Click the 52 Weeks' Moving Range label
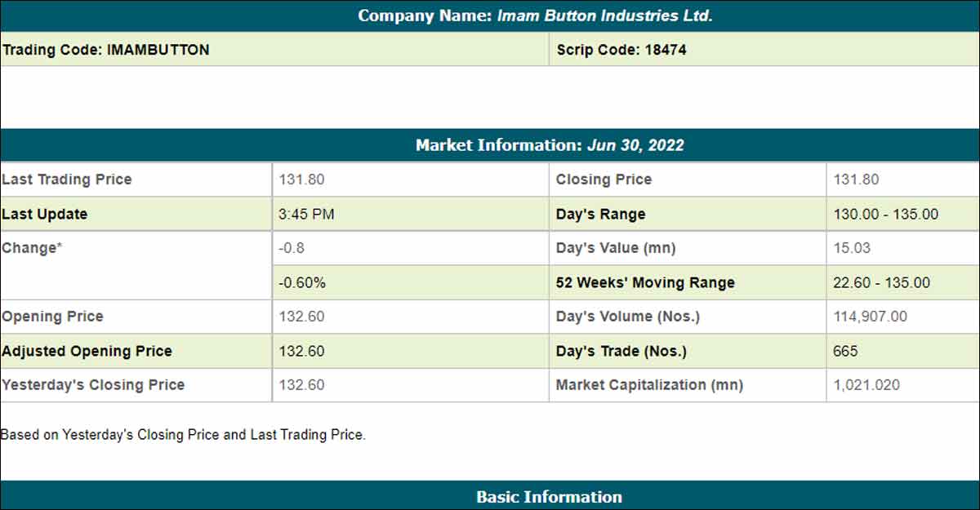 645,283
